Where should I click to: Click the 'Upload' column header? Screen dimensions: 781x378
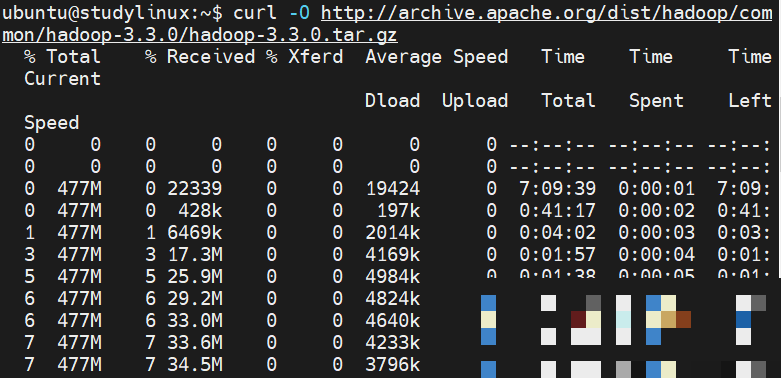475,102
